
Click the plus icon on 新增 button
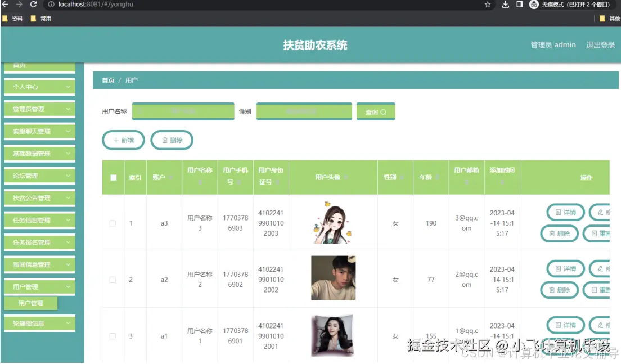[x=116, y=140]
